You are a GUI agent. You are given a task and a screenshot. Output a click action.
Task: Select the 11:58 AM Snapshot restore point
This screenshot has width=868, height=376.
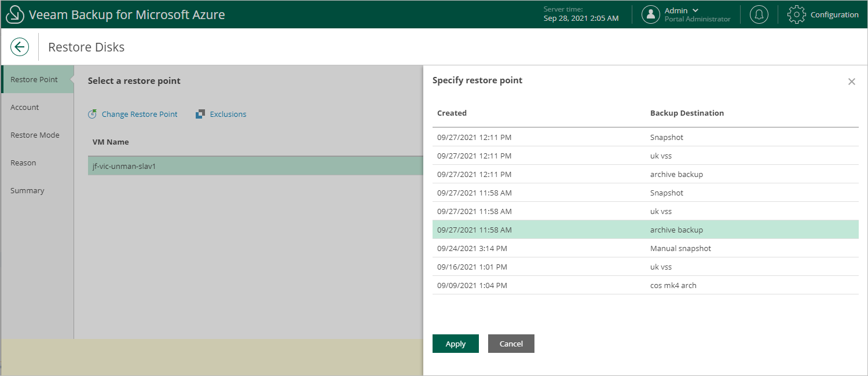coord(646,193)
